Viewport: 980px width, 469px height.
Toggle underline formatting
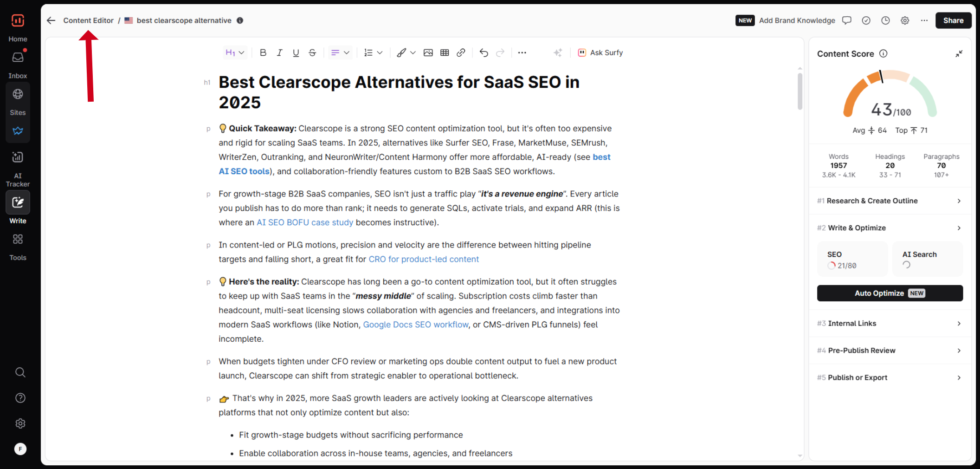pos(296,53)
